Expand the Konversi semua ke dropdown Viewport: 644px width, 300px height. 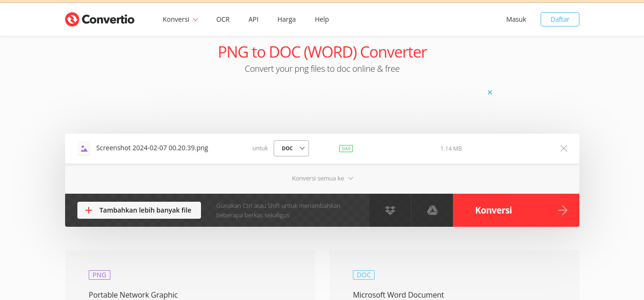[x=323, y=178]
